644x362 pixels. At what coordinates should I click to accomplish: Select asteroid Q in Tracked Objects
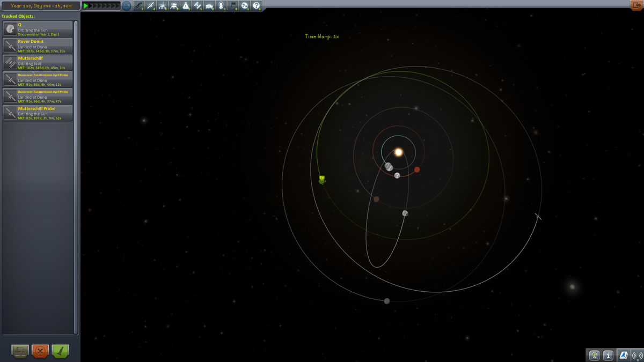[38, 29]
